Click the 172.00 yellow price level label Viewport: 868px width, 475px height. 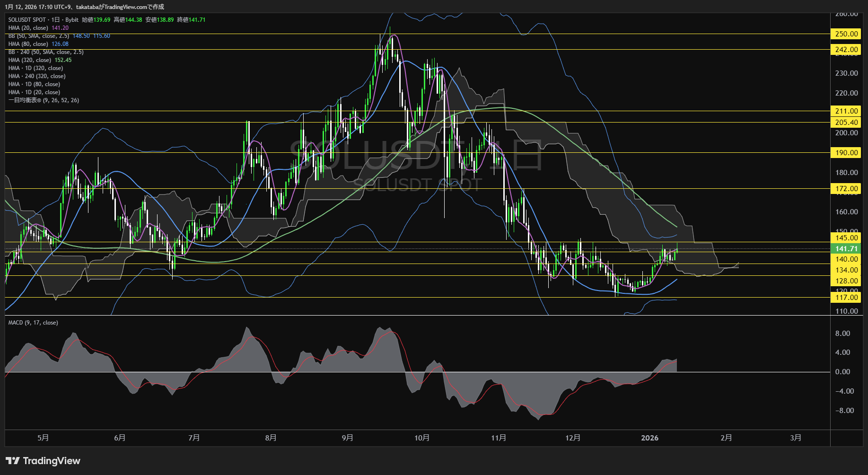846,189
